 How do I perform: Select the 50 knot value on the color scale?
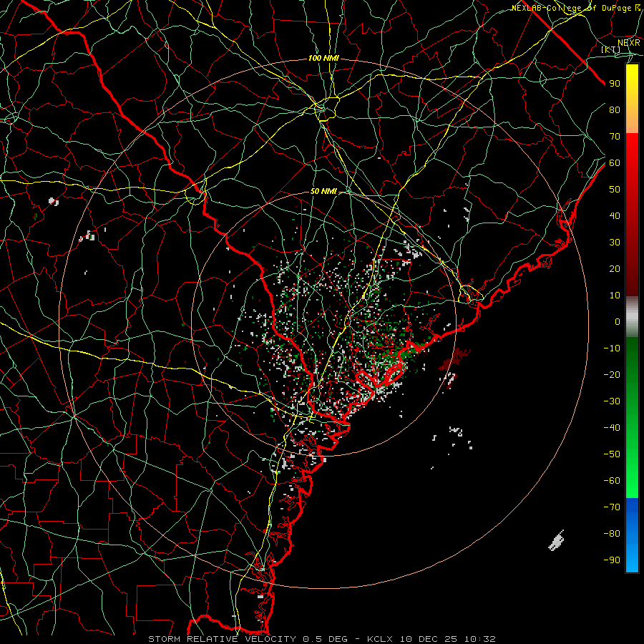click(615, 190)
